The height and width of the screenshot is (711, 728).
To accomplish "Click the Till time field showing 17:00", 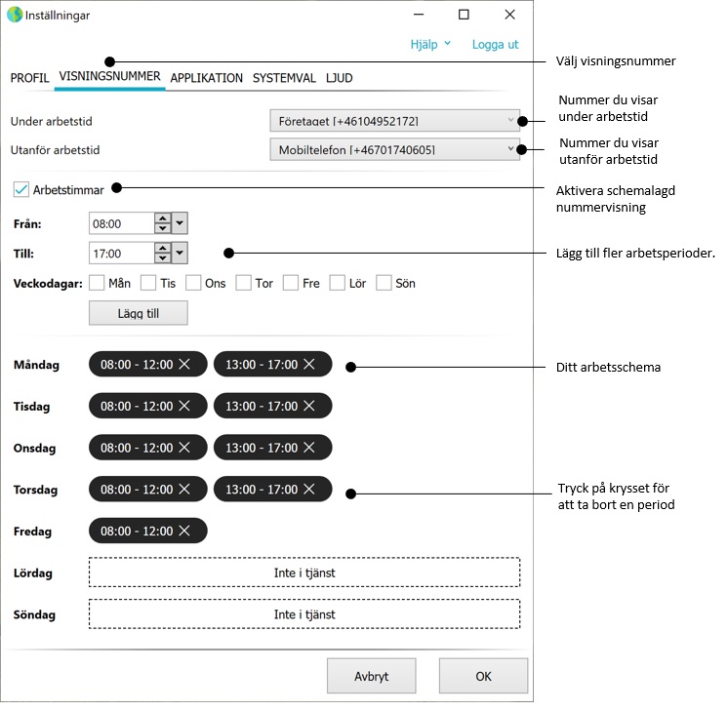I will (122, 254).
